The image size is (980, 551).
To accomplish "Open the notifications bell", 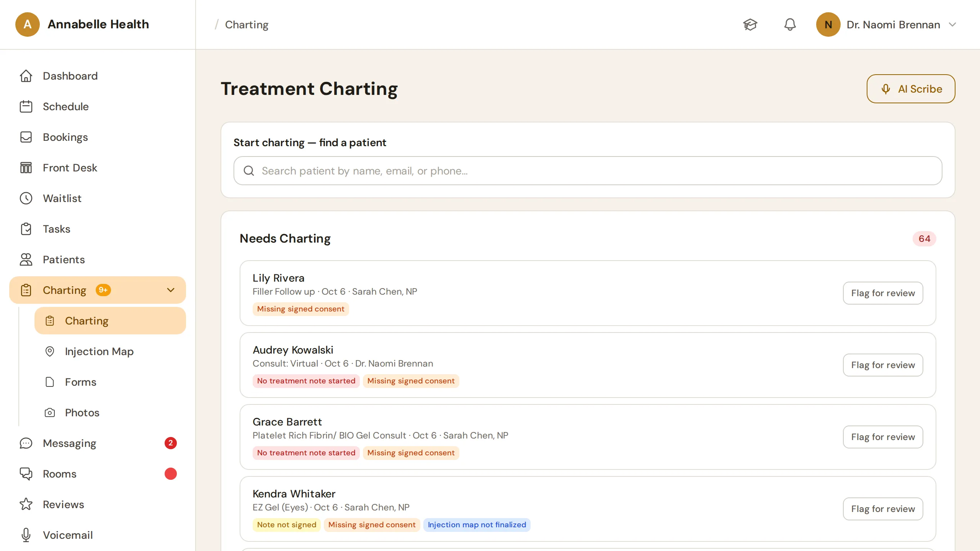I will pos(790,24).
